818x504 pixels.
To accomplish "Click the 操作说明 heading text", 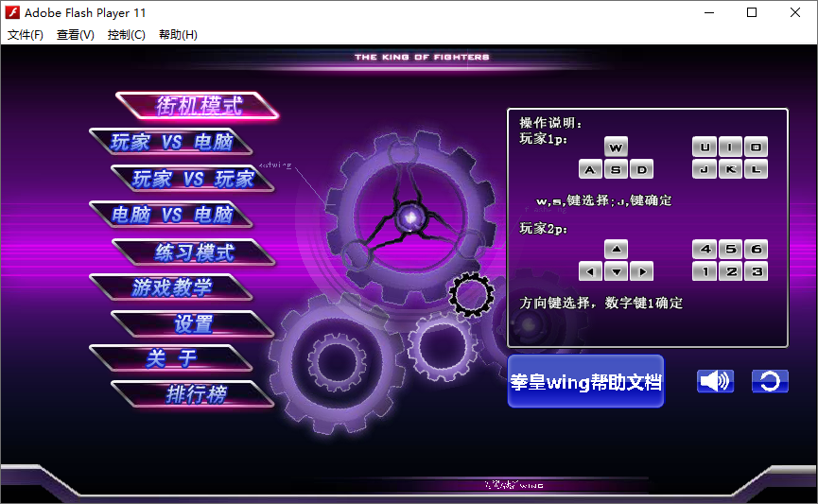I will tap(550, 123).
